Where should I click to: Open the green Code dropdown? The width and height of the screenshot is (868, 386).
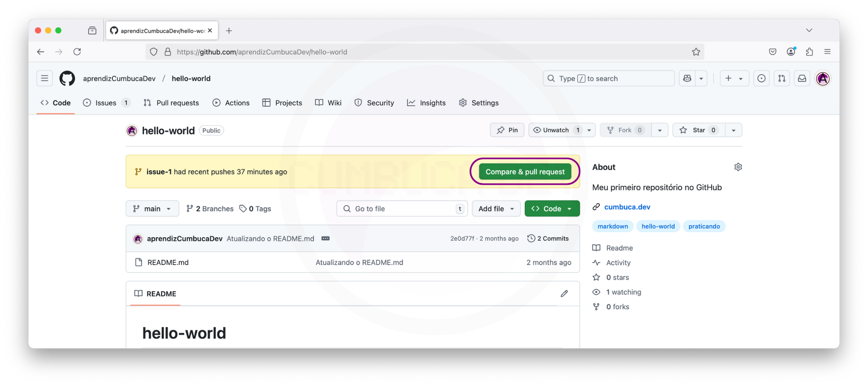552,208
